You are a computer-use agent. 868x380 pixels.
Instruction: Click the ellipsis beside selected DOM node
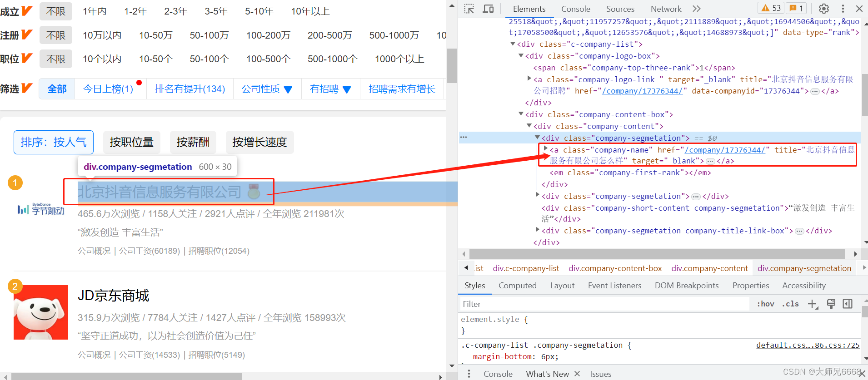tap(464, 137)
